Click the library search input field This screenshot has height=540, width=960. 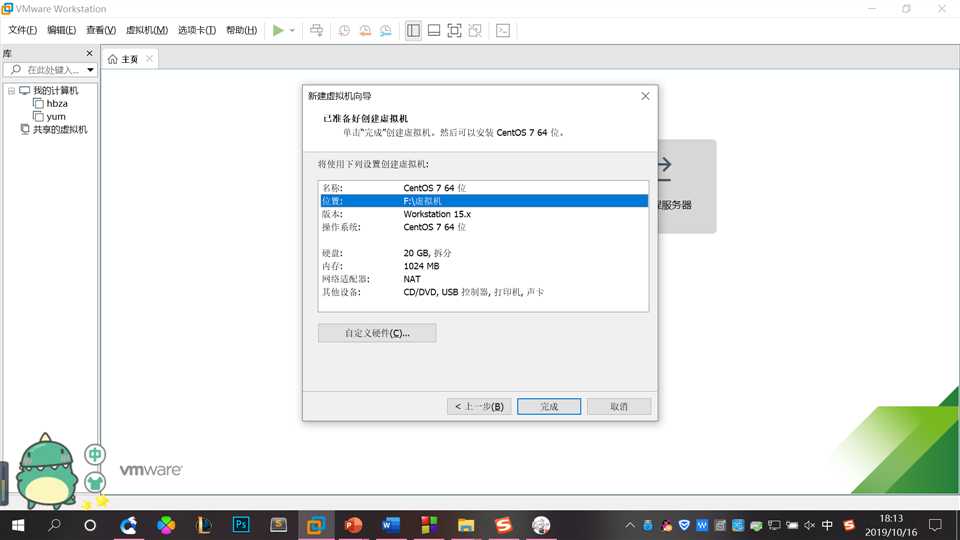click(x=47, y=70)
